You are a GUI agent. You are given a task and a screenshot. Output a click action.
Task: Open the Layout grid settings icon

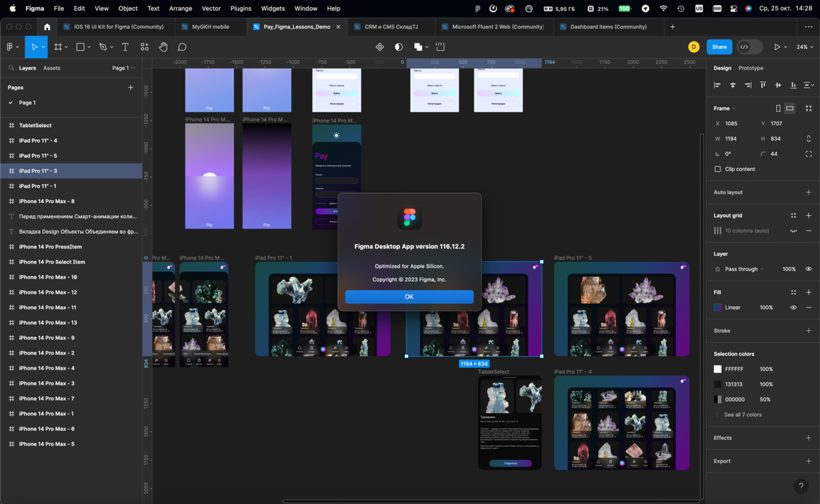(x=717, y=231)
